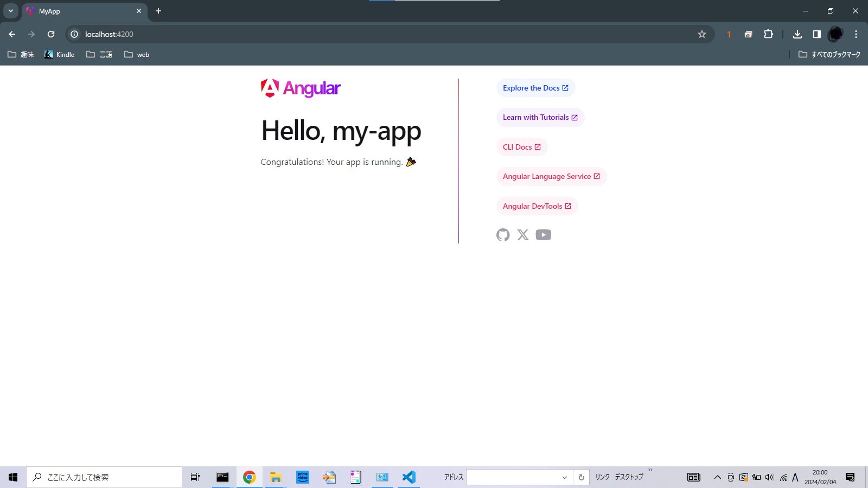Click the リンク taskbar toolbar
This screenshot has height=488, width=868.
603,477
